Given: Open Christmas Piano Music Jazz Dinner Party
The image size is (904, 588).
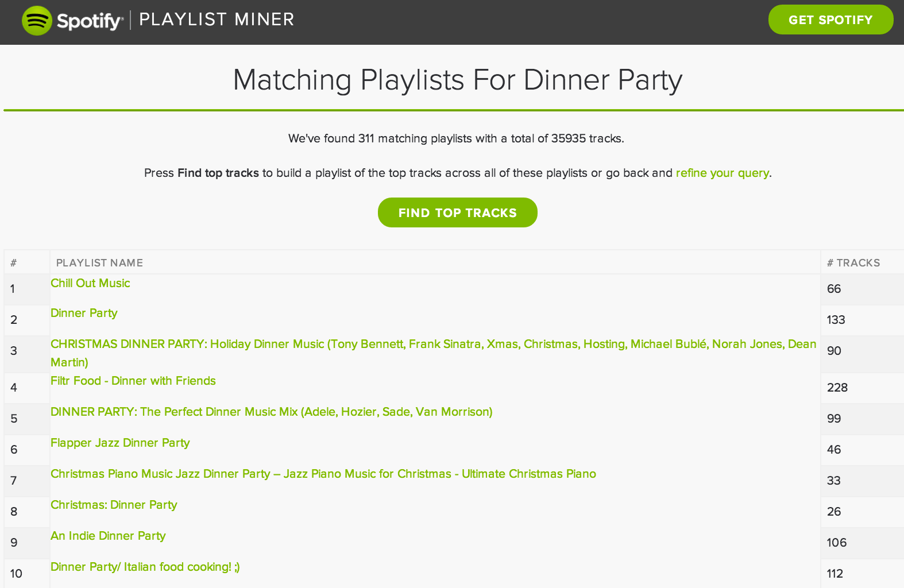Looking at the screenshot, I should pyautogui.click(x=323, y=474).
